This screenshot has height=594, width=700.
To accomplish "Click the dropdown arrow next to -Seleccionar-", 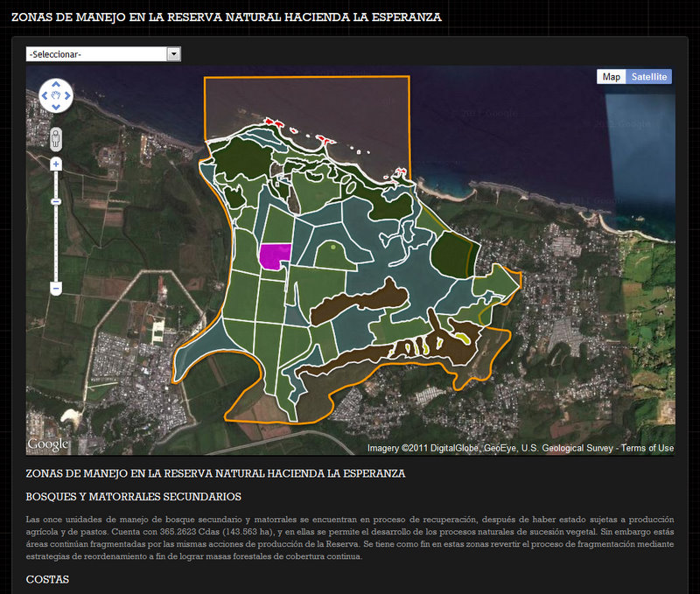I will coord(173,54).
